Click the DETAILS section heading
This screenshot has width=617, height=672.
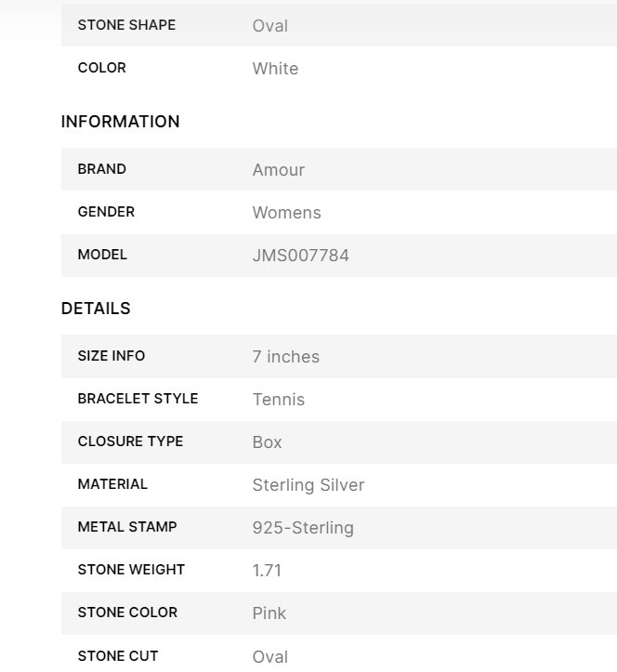point(96,309)
